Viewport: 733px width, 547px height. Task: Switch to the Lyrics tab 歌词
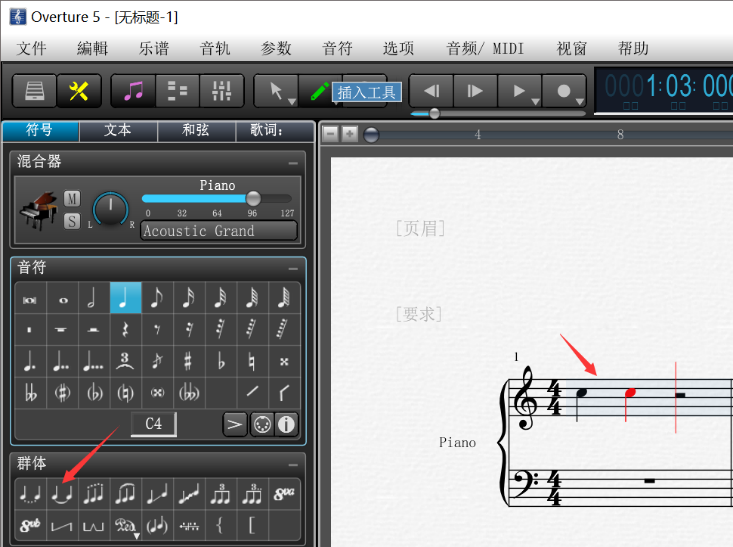(x=274, y=130)
